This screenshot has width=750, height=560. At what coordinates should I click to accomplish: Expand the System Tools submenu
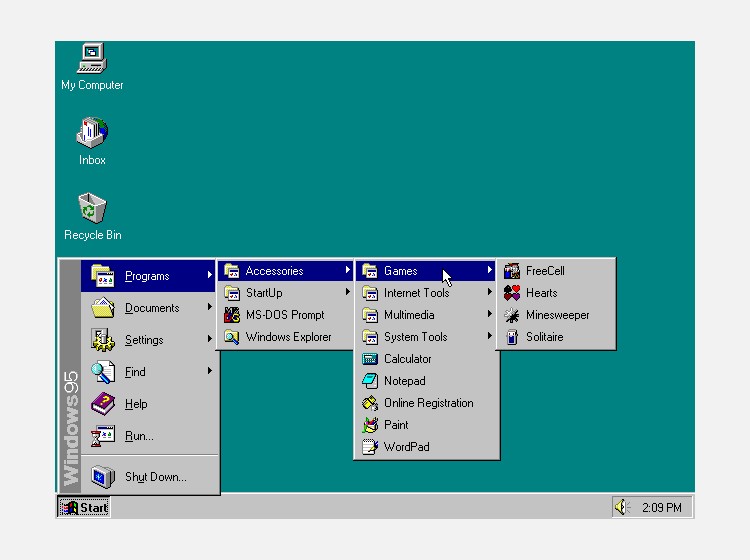427,337
